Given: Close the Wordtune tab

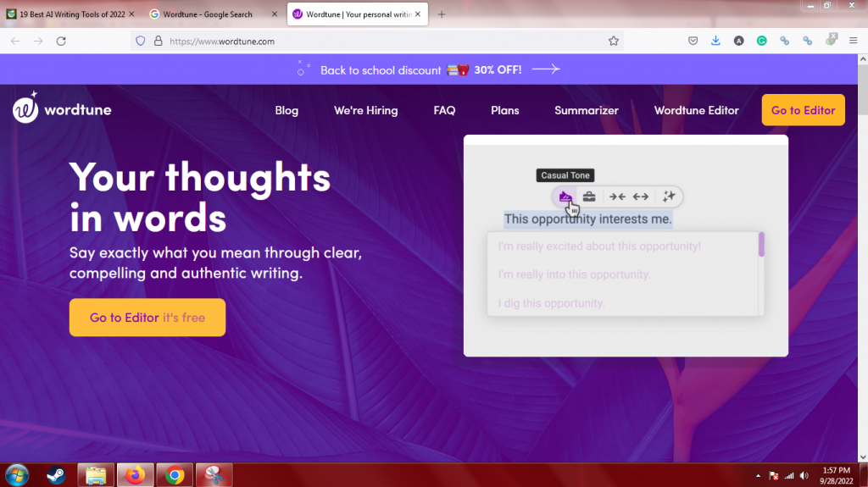Looking at the screenshot, I should (x=418, y=14).
